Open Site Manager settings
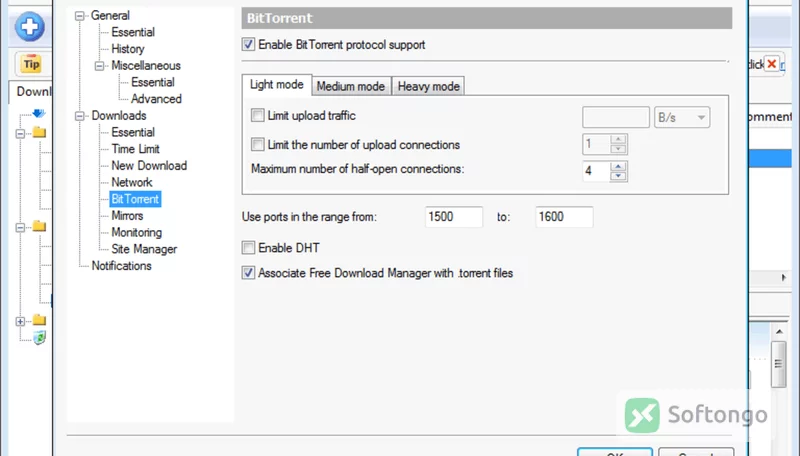The width and height of the screenshot is (800, 456). point(144,249)
